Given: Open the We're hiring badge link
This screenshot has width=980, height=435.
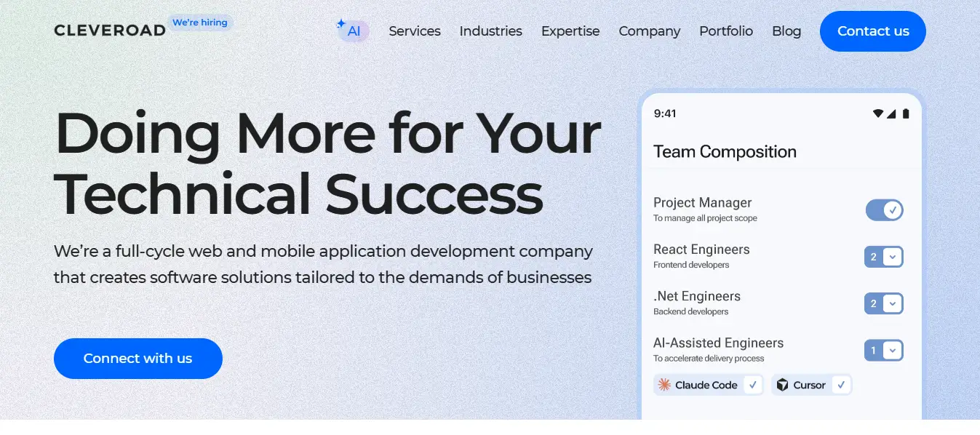Looking at the screenshot, I should coord(200,23).
